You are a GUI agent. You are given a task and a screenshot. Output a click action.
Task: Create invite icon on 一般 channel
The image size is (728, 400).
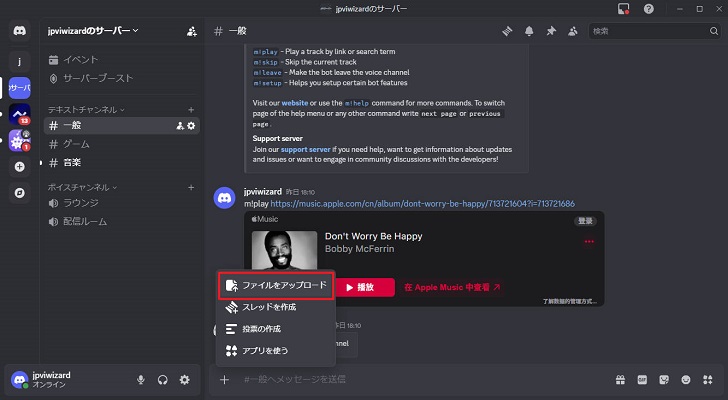tap(180, 126)
